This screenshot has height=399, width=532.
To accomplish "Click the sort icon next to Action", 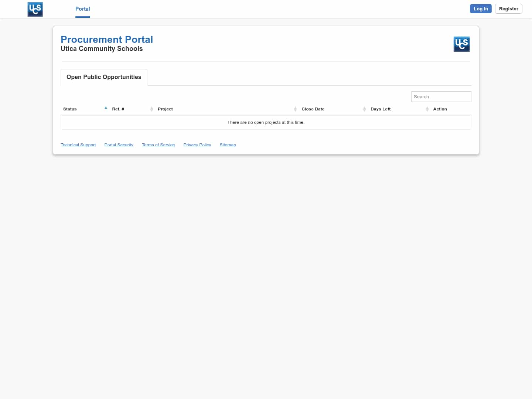I will coord(440,109).
